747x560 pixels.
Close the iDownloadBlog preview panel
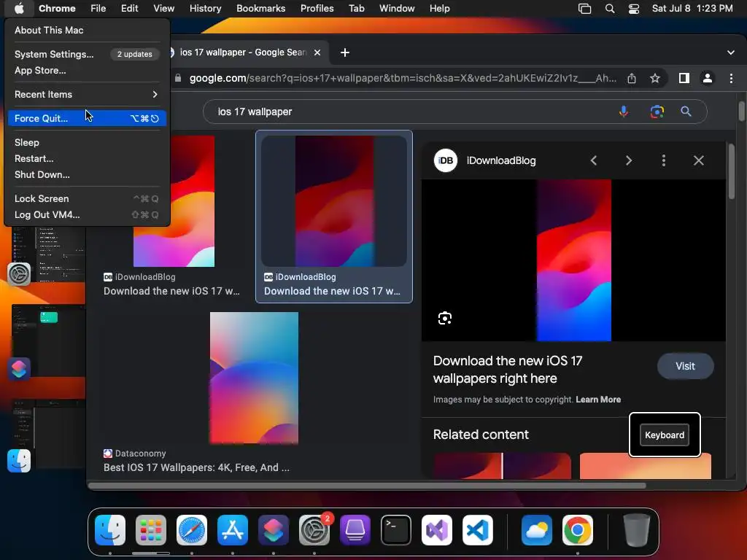[x=698, y=160]
